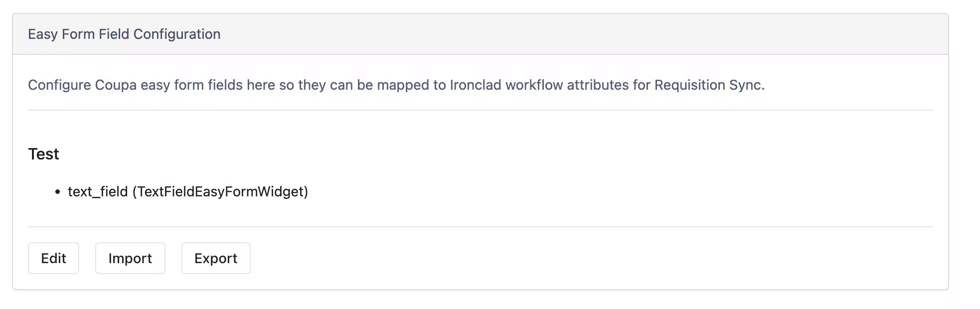Click the Easy Form Field Configuration title
Viewport: 980px width, 309px height.
point(124,34)
